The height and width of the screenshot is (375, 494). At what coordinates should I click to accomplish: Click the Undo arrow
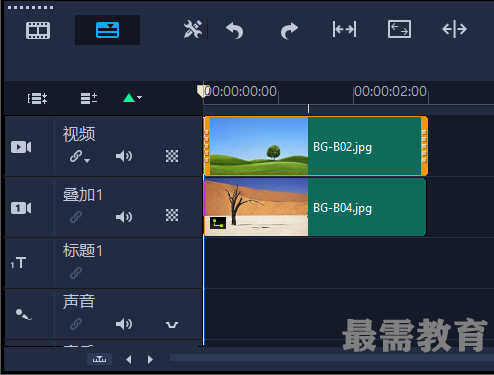235,30
